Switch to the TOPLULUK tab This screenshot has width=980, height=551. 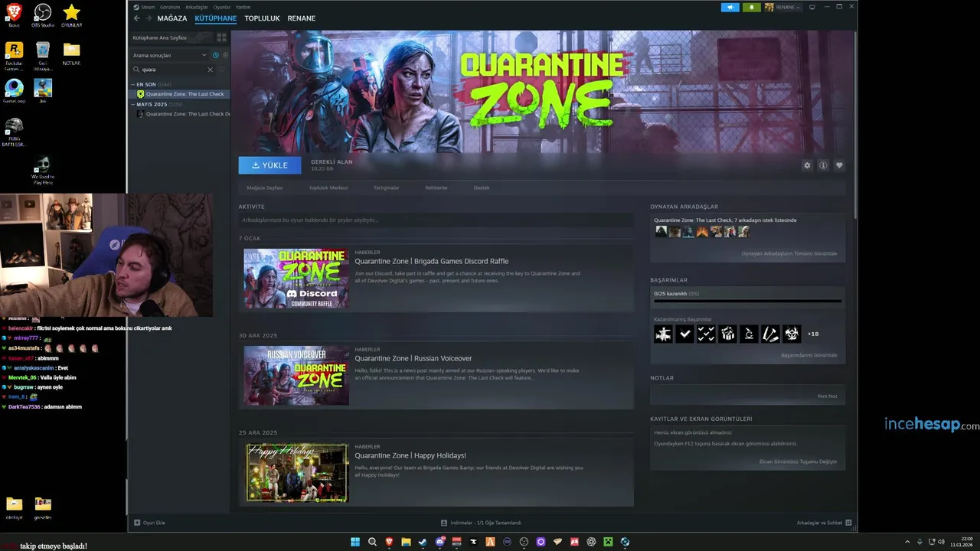263,18
